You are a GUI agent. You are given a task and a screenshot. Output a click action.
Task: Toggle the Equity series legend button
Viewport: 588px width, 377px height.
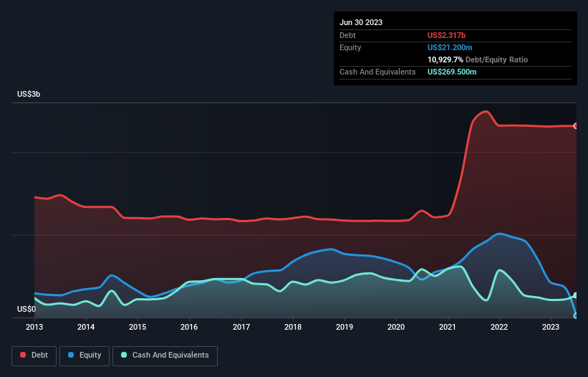tap(85, 355)
